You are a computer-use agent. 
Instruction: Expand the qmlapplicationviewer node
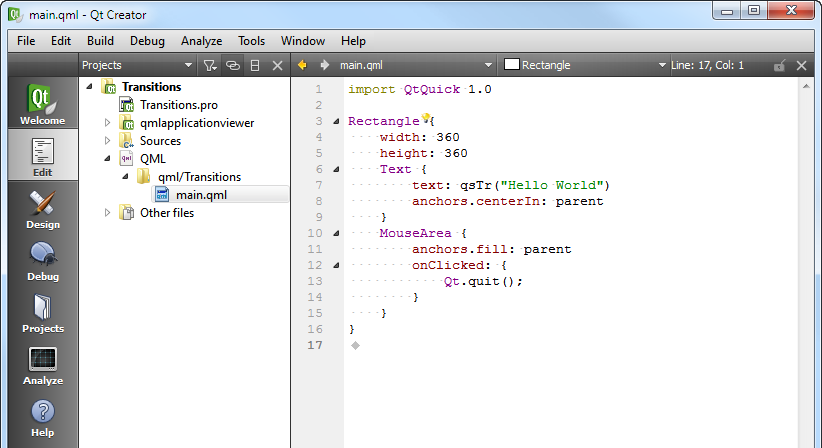click(107, 123)
